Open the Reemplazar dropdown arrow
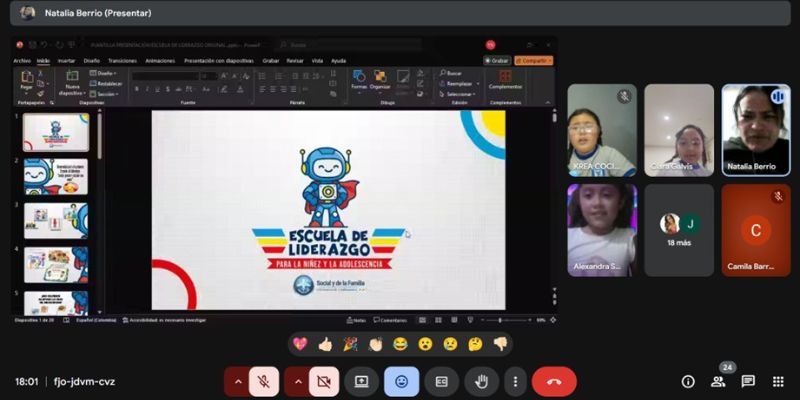The image size is (800, 400). point(478,84)
